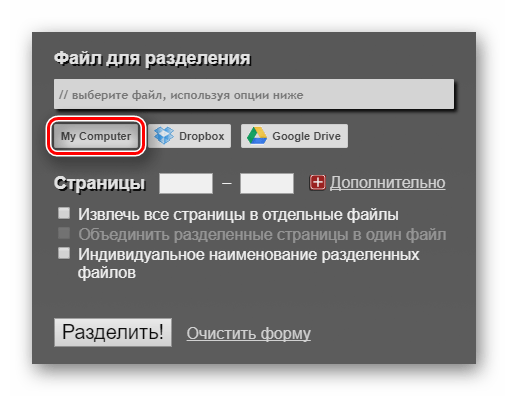This screenshot has width=508, height=396.
Task: Choose the Google Drive source button
Action: point(294,136)
